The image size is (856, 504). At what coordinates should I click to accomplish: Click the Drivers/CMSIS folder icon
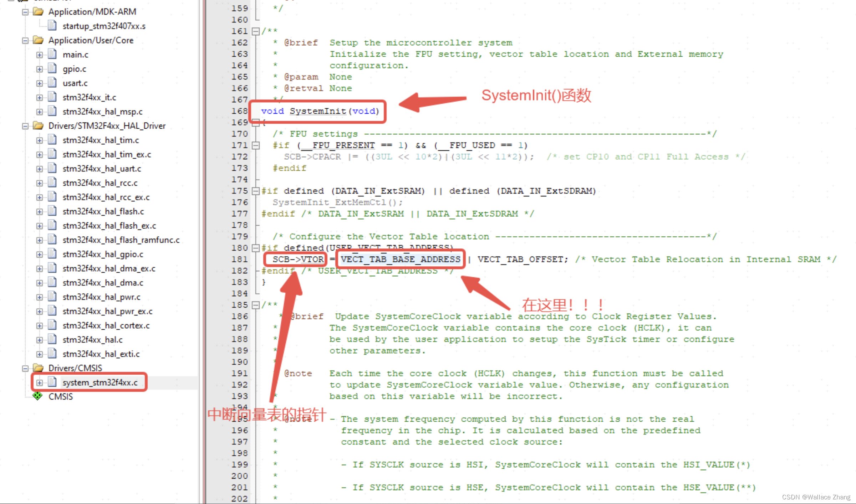[x=39, y=368]
